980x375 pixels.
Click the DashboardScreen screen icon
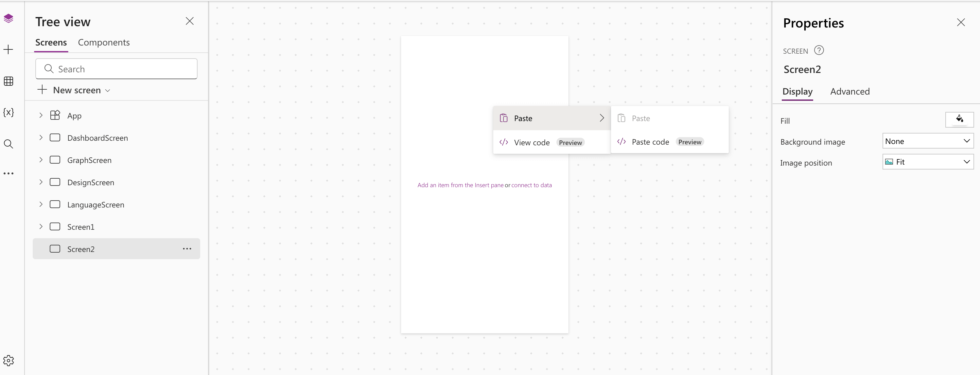55,137
